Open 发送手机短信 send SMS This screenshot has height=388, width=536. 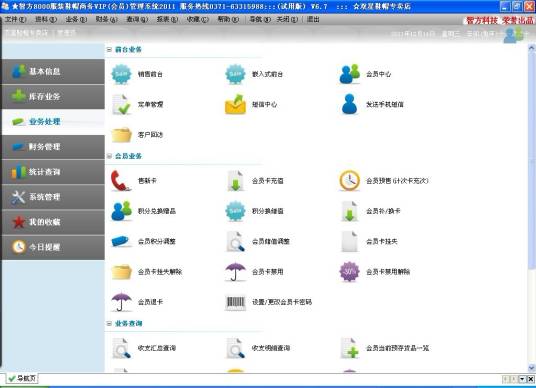pyautogui.click(x=372, y=104)
